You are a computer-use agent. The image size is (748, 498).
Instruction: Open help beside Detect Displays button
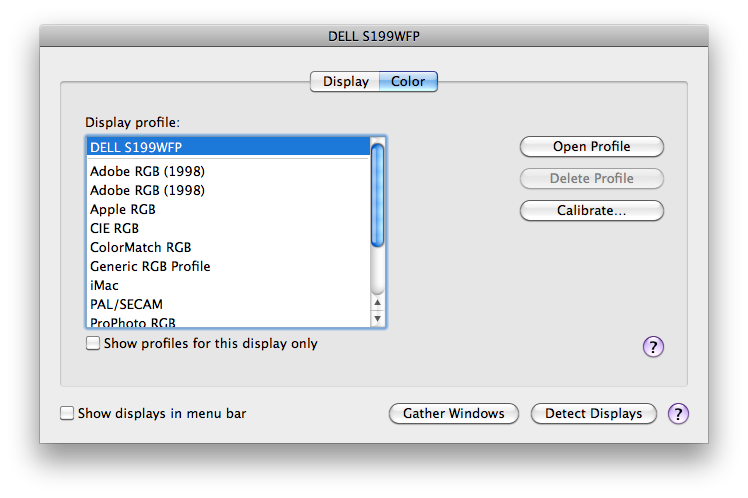(x=678, y=414)
